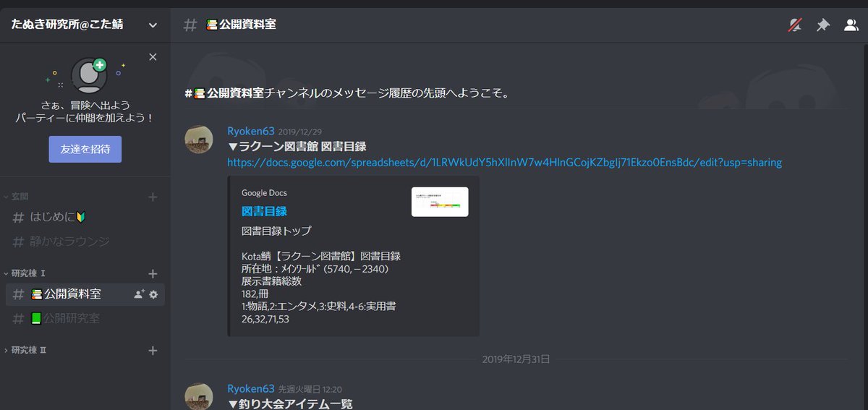Expand the 研究棟 II category
This screenshot has width=868, height=410.
click(25, 351)
